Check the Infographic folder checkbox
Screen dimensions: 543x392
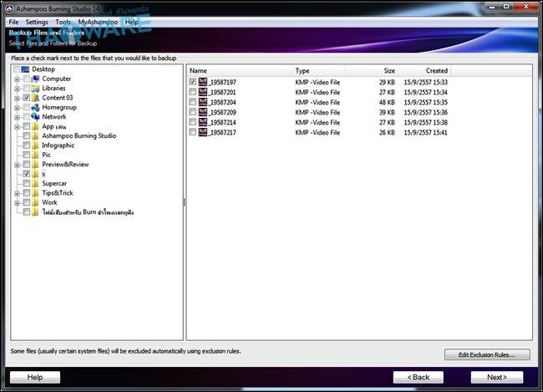tap(27, 145)
